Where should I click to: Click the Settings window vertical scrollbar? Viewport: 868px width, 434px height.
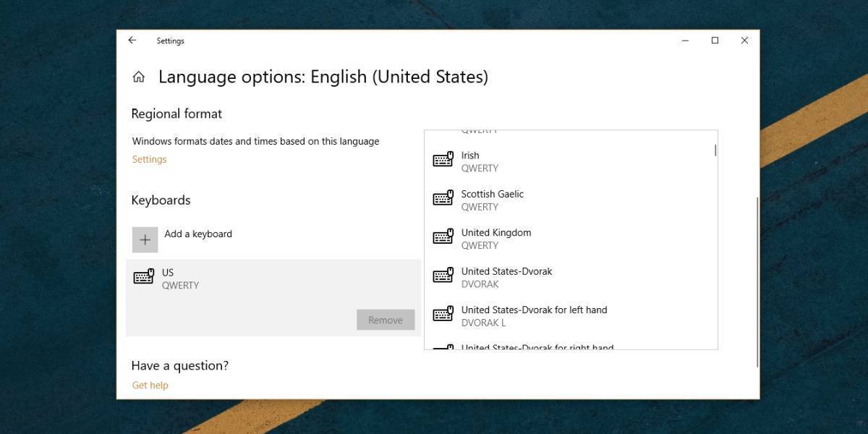757,282
